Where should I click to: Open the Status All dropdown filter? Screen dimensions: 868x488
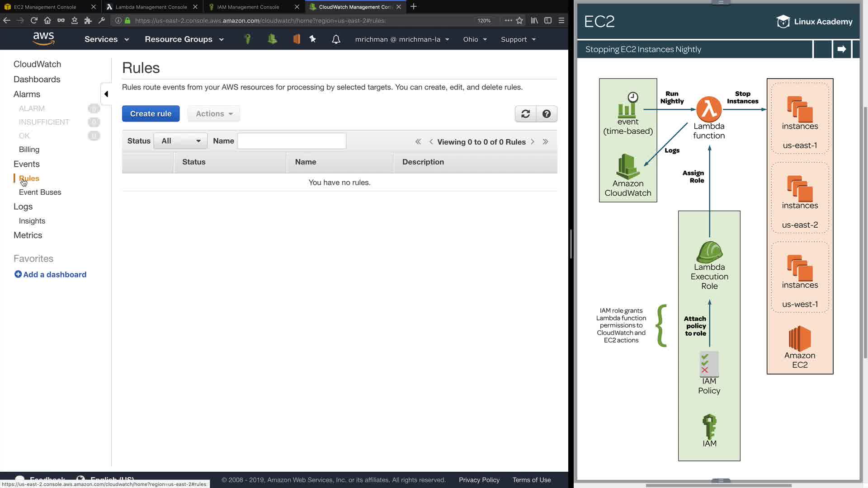click(180, 141)
